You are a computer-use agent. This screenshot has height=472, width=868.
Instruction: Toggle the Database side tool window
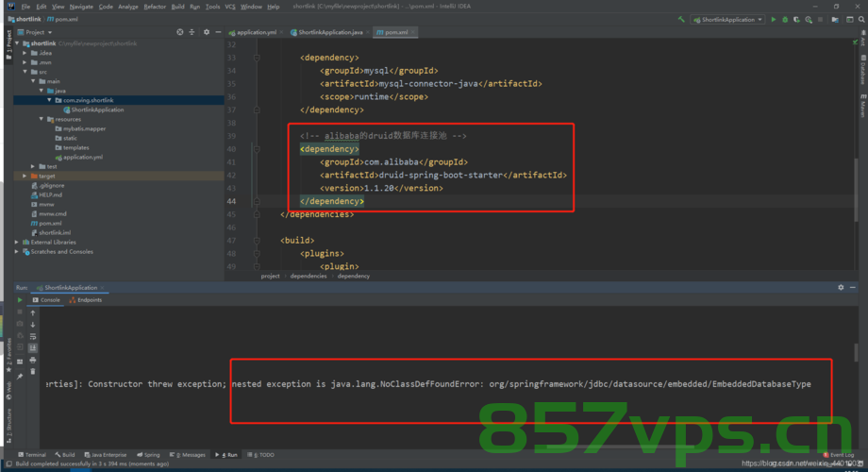[863, 70]
